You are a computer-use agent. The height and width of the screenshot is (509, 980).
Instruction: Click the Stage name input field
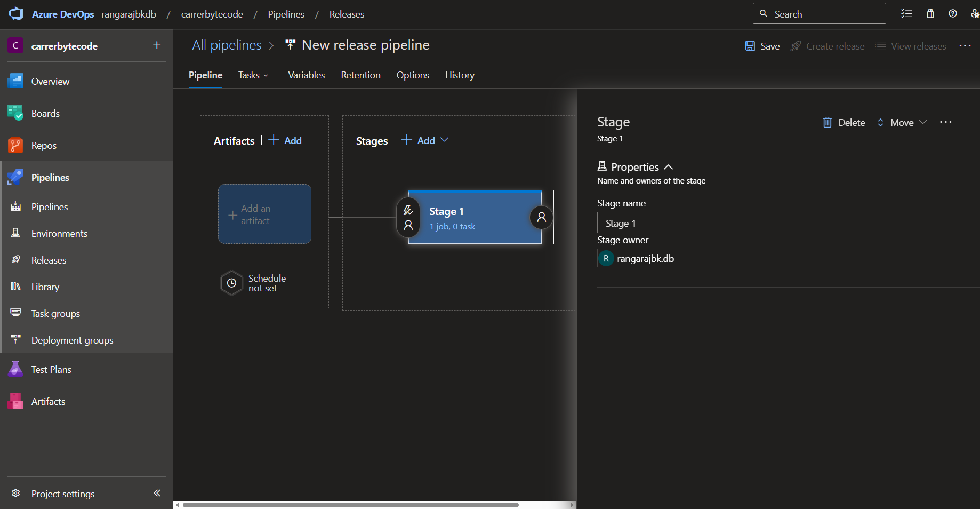[788, 223]
